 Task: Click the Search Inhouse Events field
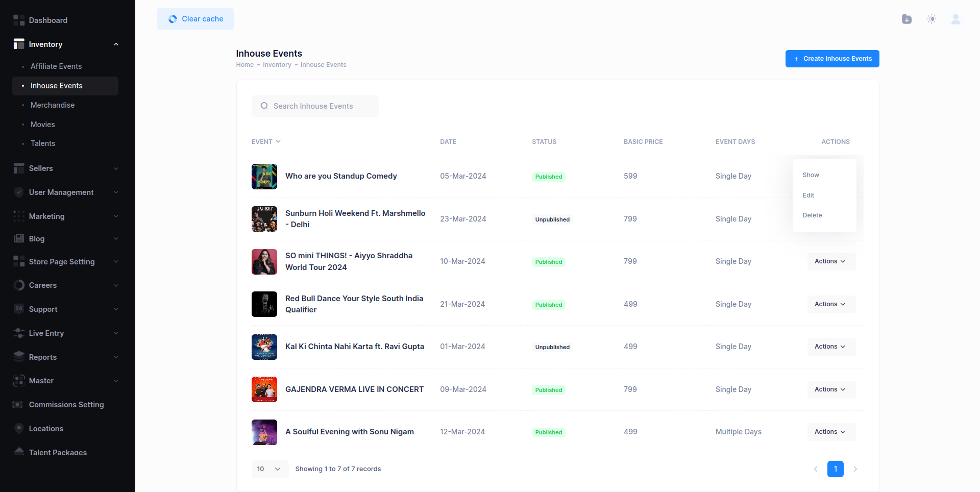pos(315,106)
